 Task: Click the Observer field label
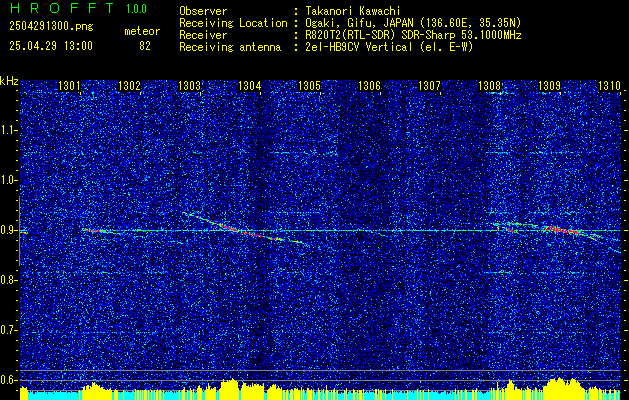203,11
